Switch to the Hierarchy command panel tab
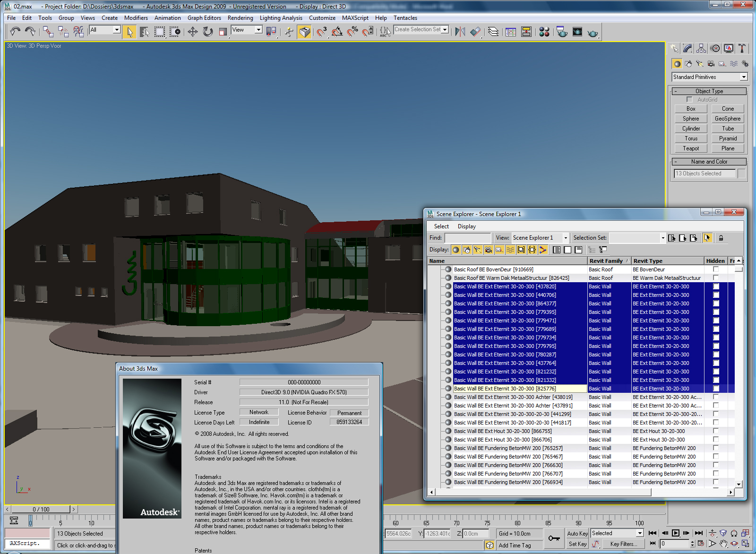This screenshot has height=554, width=756. coord(701,48)
